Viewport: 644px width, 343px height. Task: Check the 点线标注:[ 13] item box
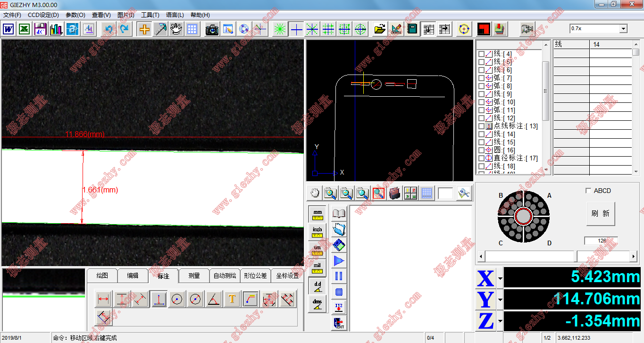click(x=481, y=126)
